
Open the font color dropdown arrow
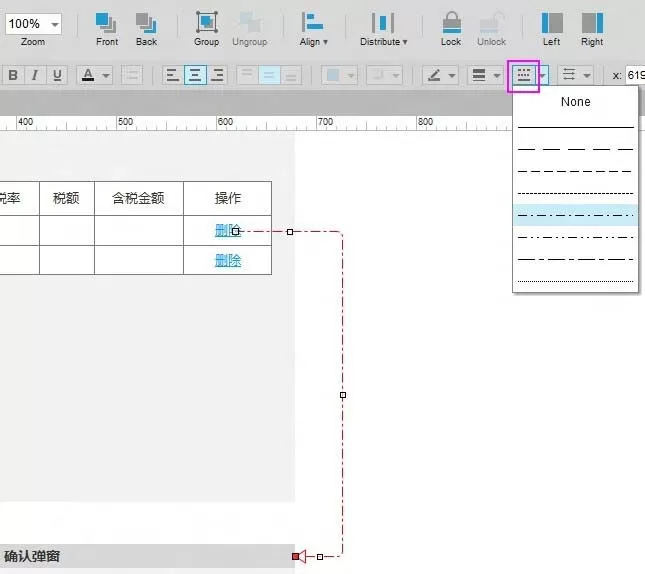[106, 76]
